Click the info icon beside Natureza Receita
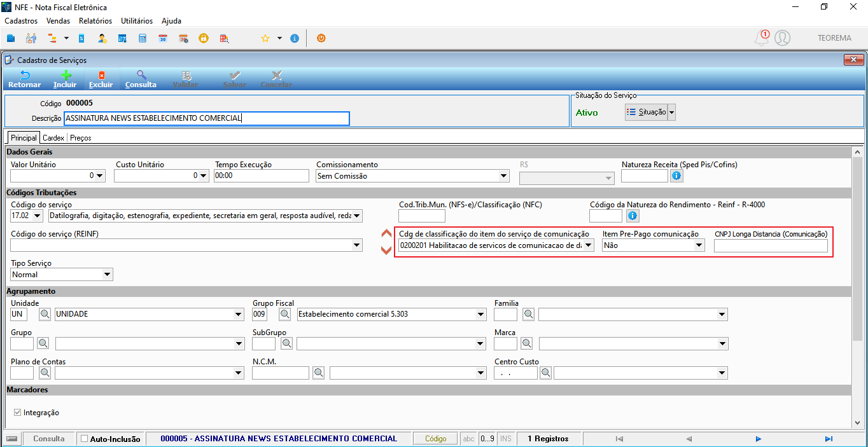 (676, 175)
